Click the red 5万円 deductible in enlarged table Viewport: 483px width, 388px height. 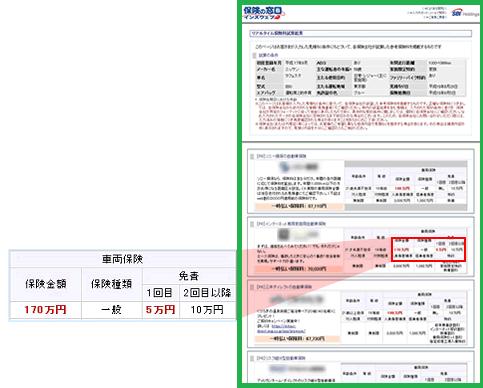pyautogui.click(x=161, y=310)
